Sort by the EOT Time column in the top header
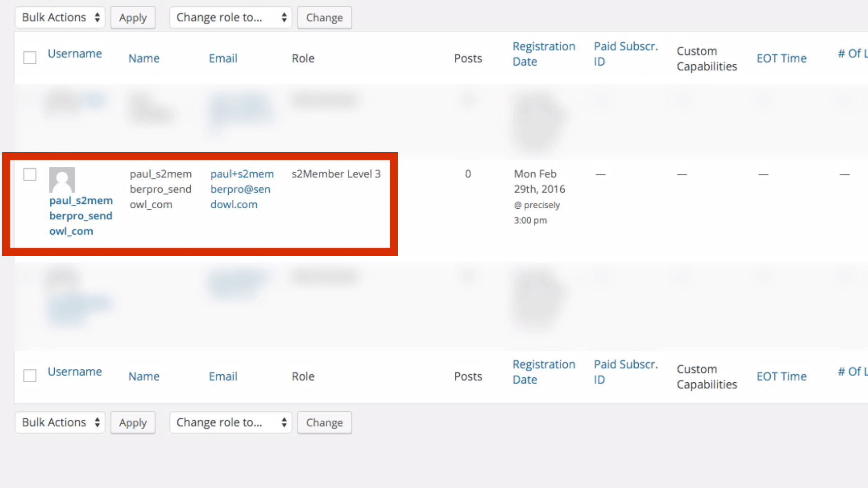The image size is (868, 488). (781, 58)
